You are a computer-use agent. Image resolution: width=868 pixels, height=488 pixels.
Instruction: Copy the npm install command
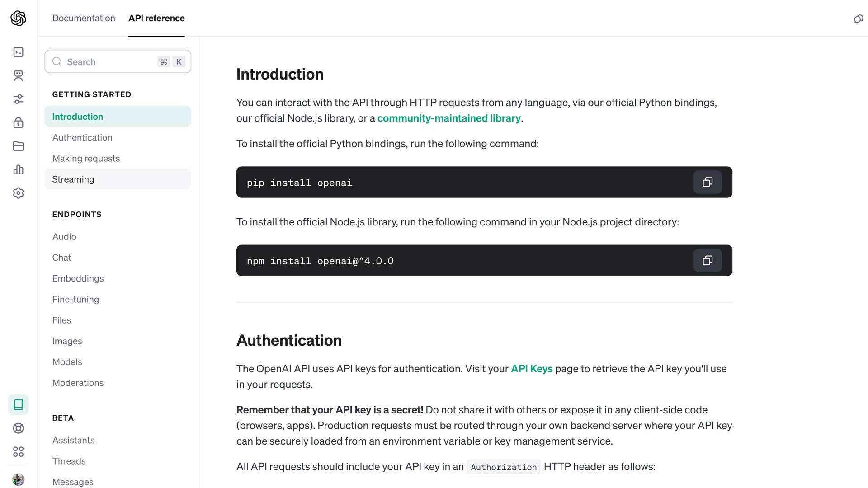(708, 260)
